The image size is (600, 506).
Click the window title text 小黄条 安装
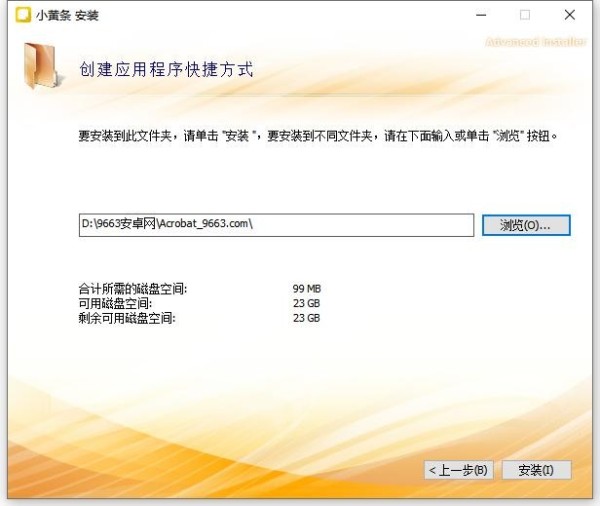(x=67, y=16)
